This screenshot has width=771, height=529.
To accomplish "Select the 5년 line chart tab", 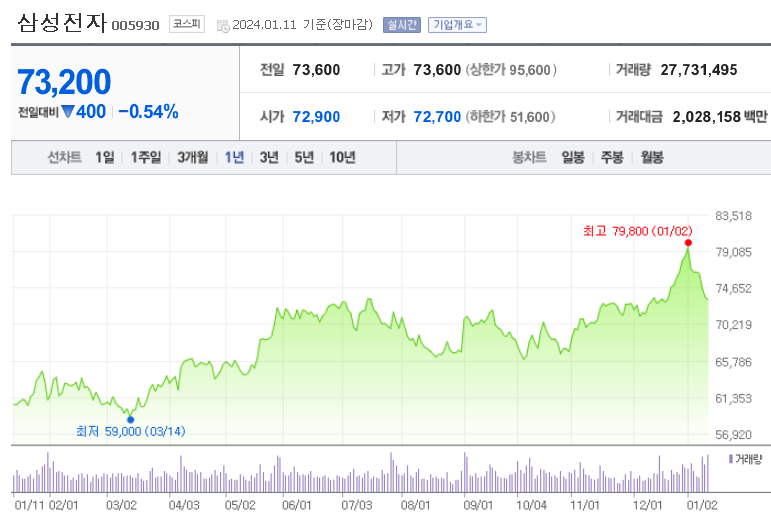I will tap(304, 157).
